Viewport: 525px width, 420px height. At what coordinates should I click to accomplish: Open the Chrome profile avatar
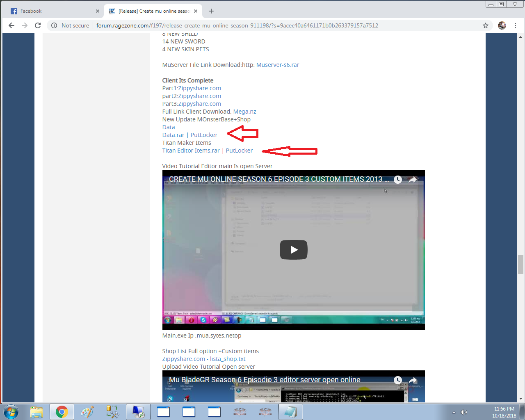[502, 25]
